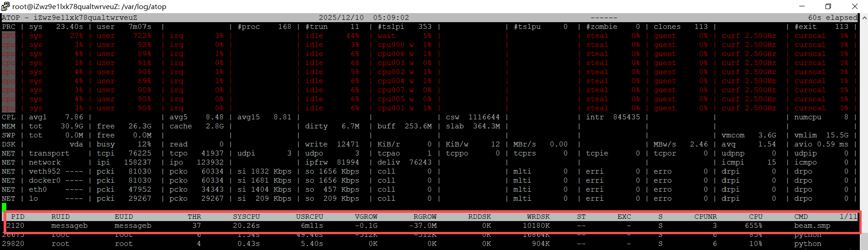The height and width of the screenshot is (250, 868).
Task: Click the PuTTY icon in title bar
Action: pos(5,6)
